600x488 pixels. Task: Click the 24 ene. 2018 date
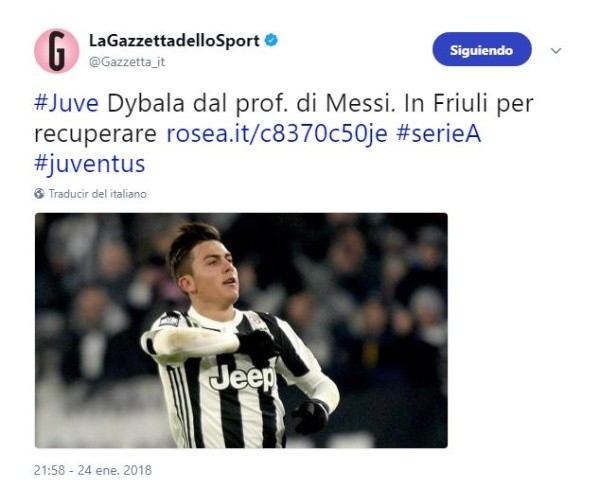[x=115, y=470]
